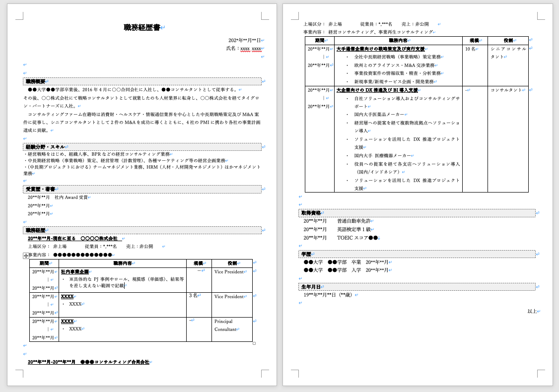Click the bullet 国内大手医薬品メーカー
The width and height of the screenshot is (559, 392).
pyautogui.click(x=379, y=115)
